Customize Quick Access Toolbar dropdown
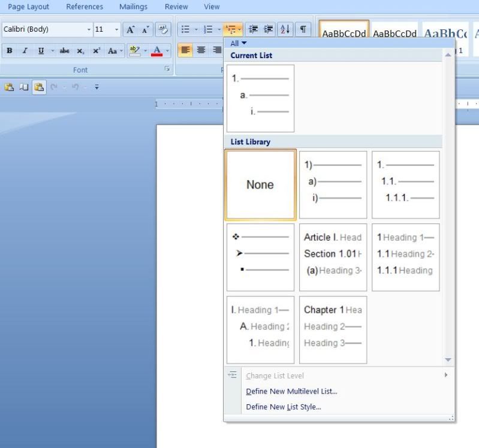The height and width of the screenshot is (448, 479). pos(97,87)
